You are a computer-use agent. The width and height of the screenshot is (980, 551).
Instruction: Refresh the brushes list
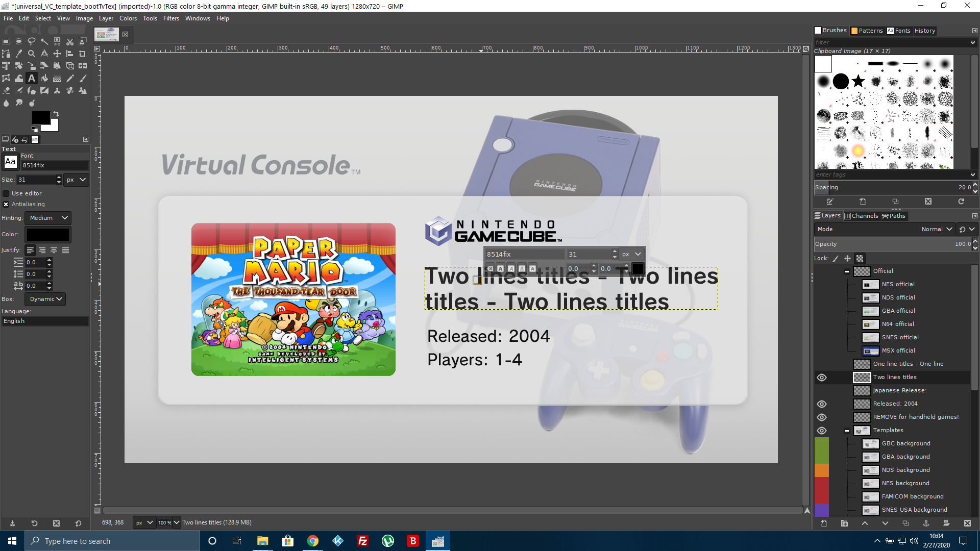[961, 202]
